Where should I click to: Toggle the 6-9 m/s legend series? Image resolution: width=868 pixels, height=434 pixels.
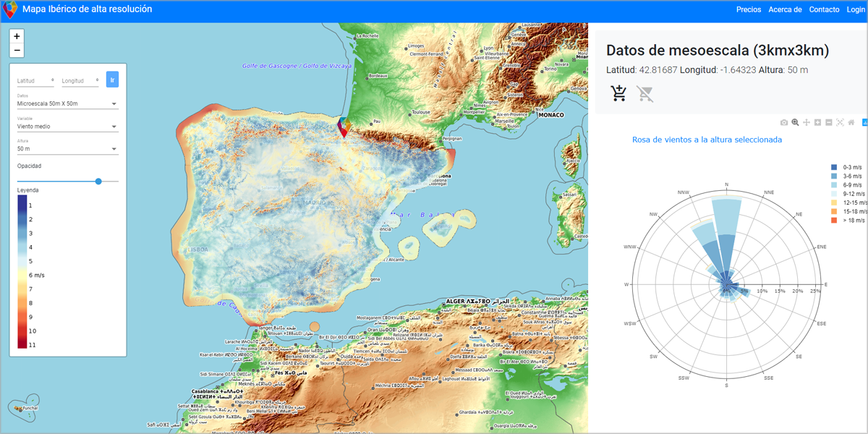tap(847, 185)
